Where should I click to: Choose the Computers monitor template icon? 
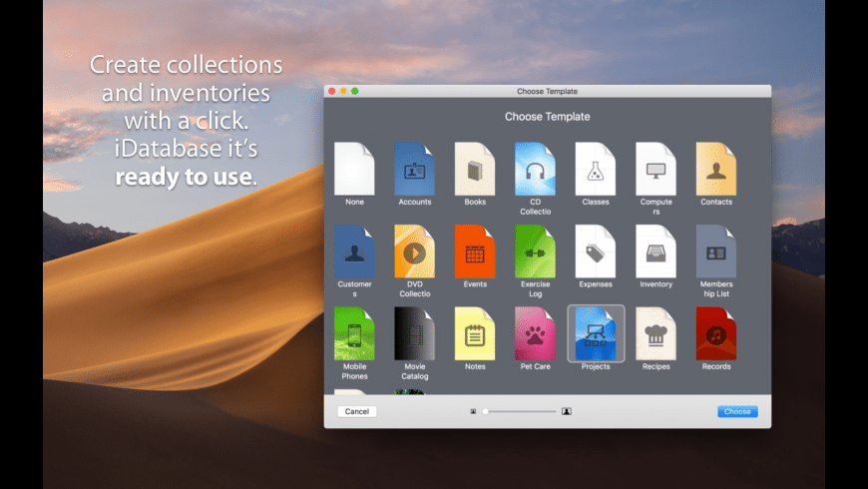(x=655, y=169)
